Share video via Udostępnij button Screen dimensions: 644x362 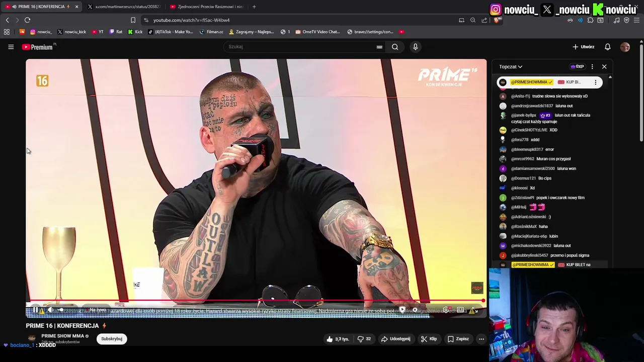tap(395, 339)
